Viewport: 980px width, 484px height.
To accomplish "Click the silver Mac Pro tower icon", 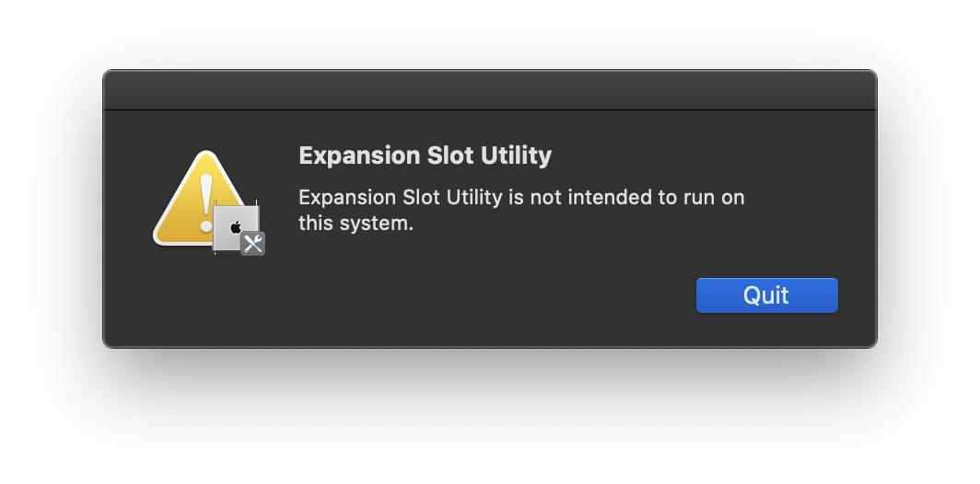I will 234,228.
